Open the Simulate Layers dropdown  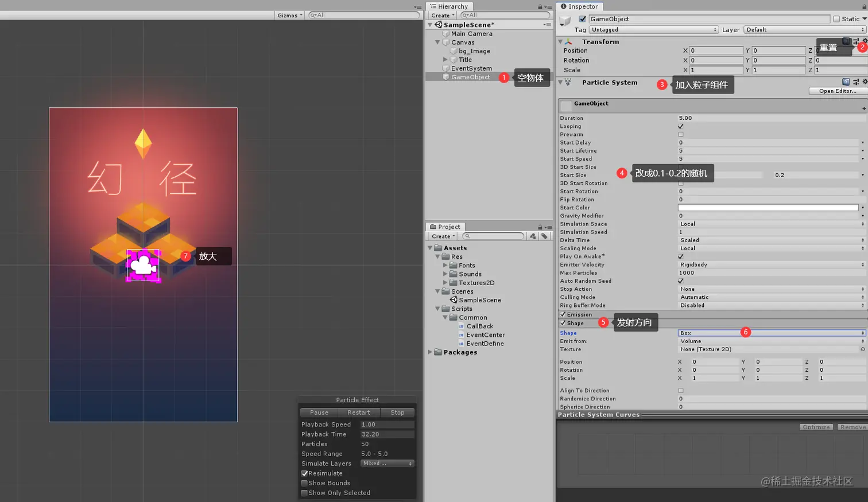(387, 464)
